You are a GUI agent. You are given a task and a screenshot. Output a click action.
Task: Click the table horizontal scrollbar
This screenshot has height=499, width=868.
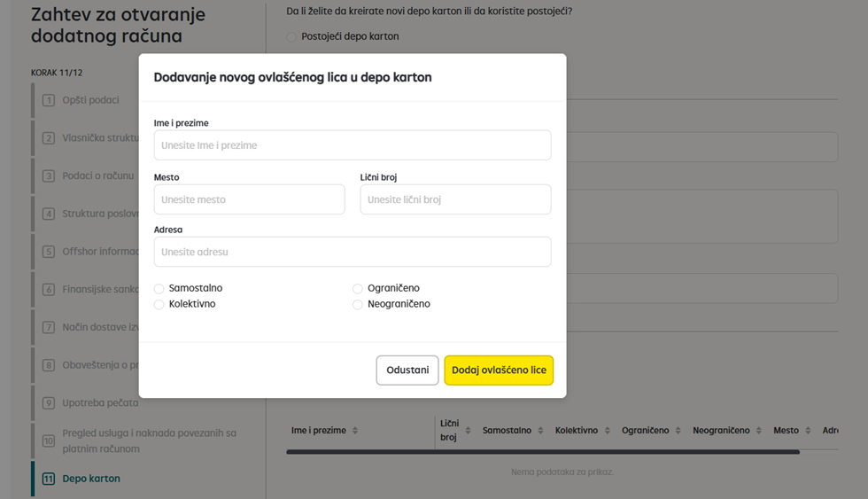[543, 452]
